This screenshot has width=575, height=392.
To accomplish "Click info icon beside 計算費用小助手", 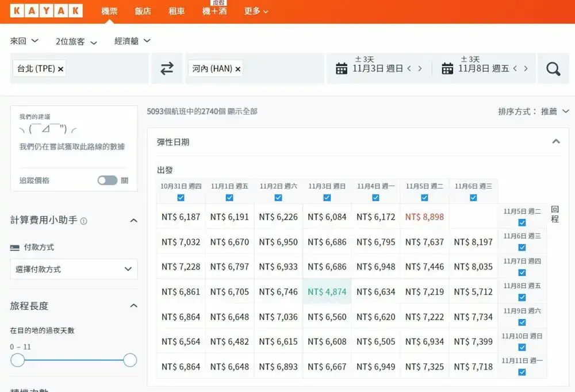I will [84, 221].
